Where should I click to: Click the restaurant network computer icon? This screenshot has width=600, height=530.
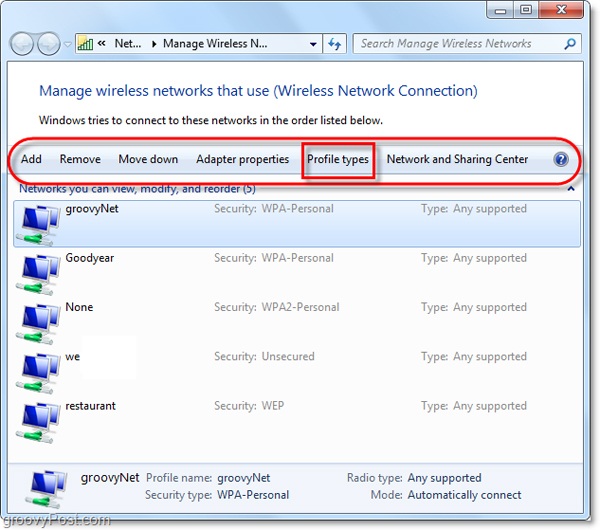point(38,422)
